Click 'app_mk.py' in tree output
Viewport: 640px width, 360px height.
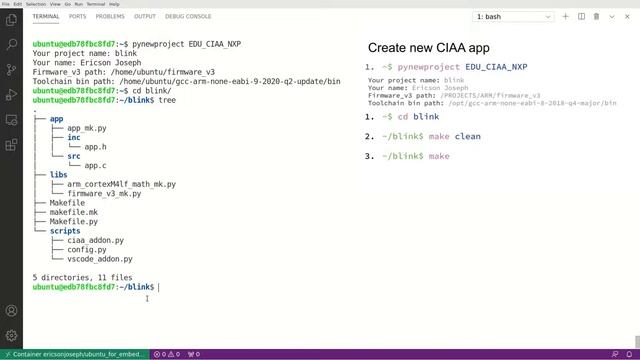coord(87,128)
